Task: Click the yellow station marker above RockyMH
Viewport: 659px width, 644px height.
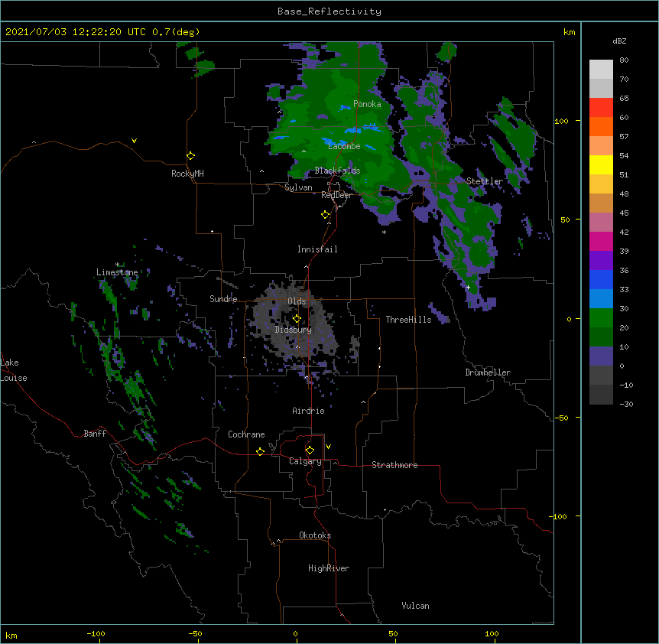Action: tap(191, 156)
